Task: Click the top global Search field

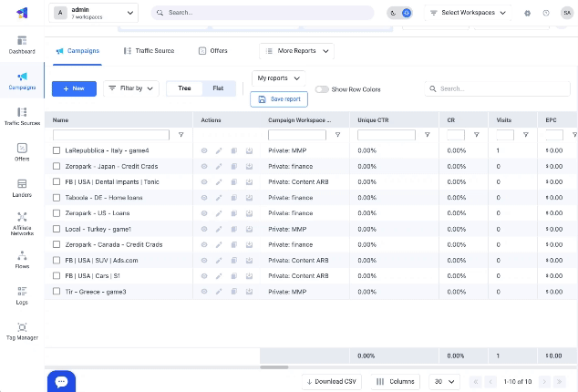Action: (263, 13)
